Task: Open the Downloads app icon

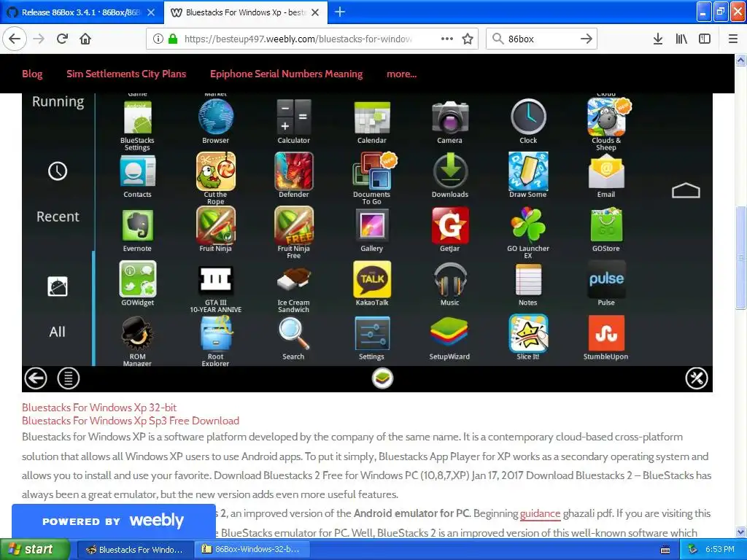Action: coord(450,171)
